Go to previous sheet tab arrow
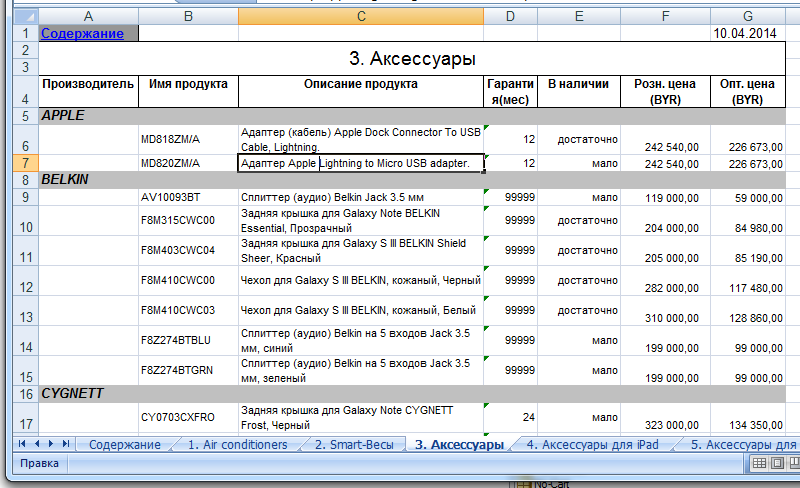Viewport: 800px width, 488px height. pyautogui.click(x=37, y=444)
